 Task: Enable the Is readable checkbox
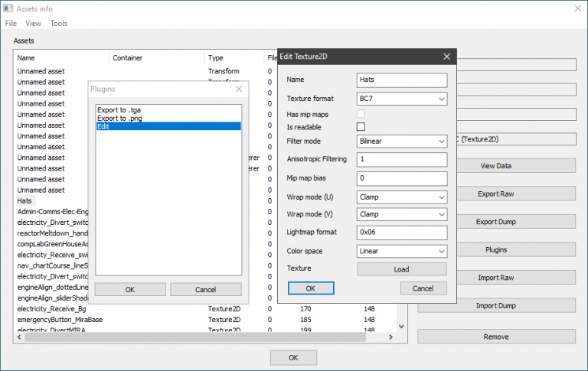(361, 126)
